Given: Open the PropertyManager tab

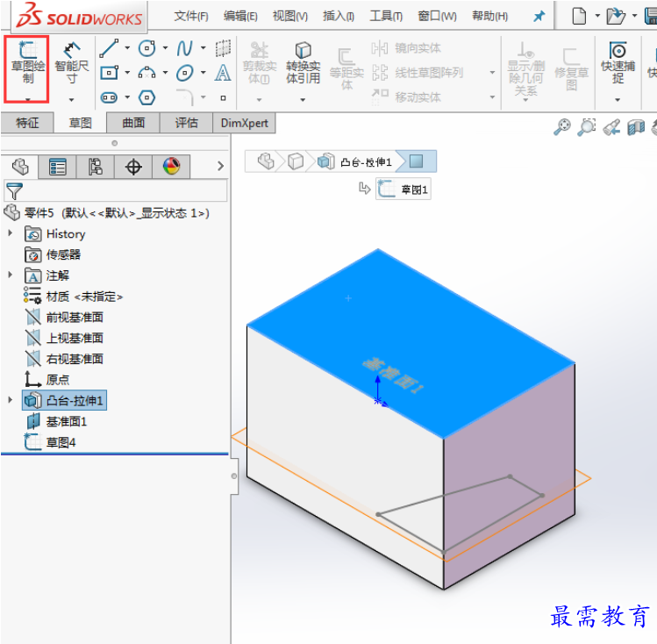Looking at the screenshot, I should 57,167.
